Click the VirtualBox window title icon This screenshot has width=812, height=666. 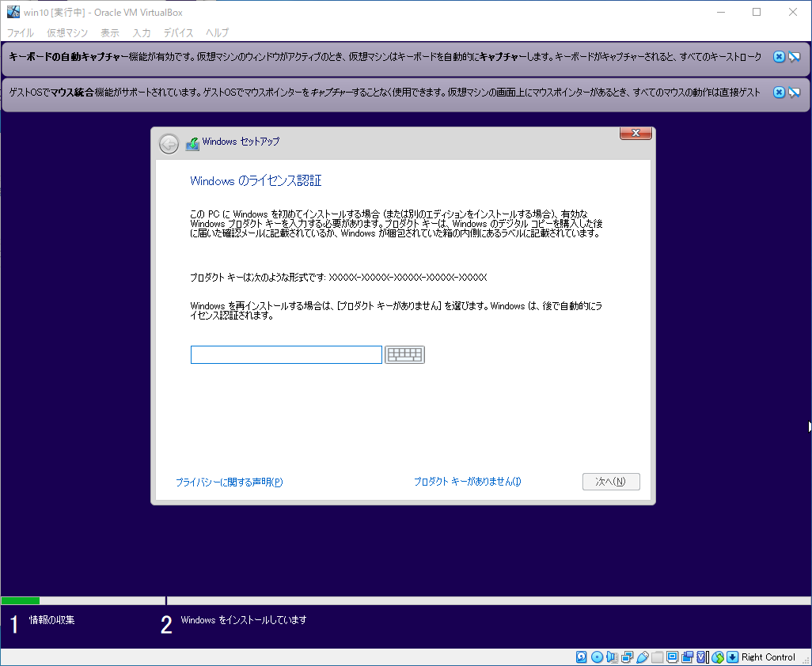coord(13,12)
